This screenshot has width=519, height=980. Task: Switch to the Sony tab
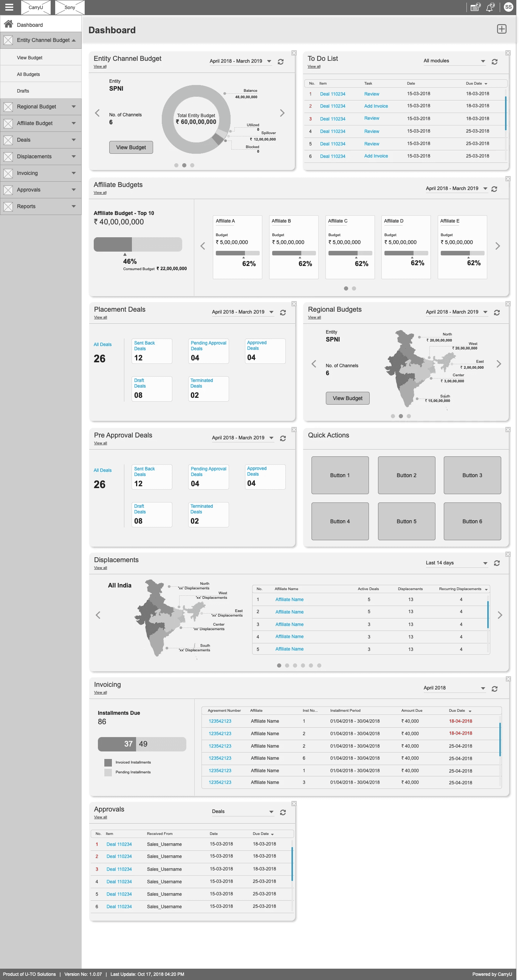70,7
